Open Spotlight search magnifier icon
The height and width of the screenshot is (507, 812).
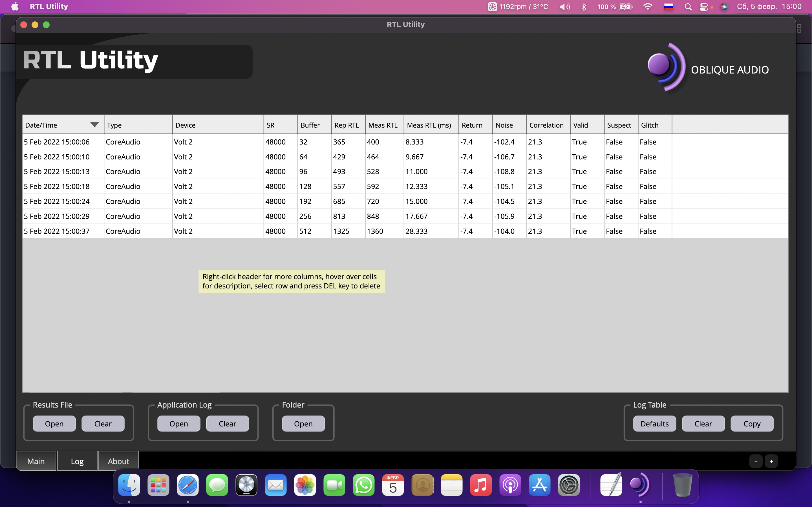point(688,7)
